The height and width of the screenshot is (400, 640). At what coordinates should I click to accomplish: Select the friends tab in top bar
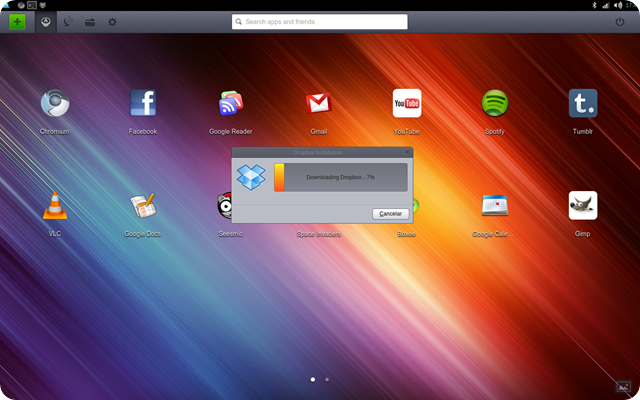click(68, 22)
